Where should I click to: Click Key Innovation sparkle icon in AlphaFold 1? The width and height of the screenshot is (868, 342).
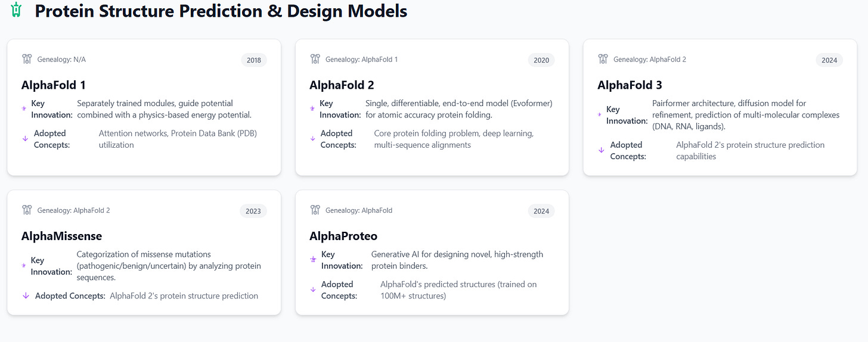(x=24, y=109)
